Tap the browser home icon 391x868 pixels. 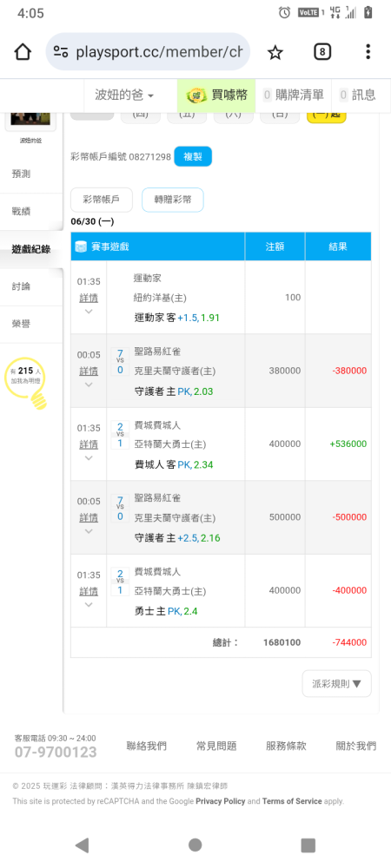23,52
